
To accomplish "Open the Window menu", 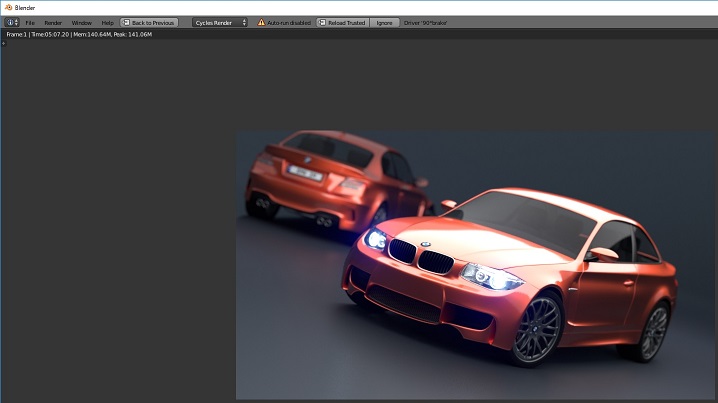I will (82, 23).
